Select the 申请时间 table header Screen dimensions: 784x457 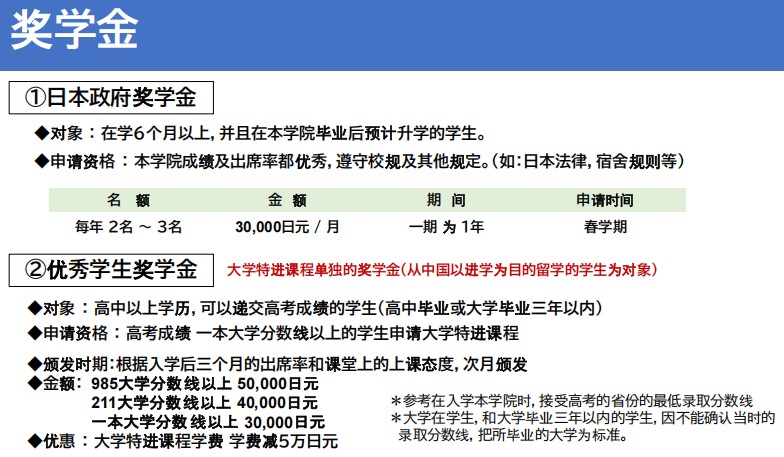pyautogui.click(x=605, y=200)
